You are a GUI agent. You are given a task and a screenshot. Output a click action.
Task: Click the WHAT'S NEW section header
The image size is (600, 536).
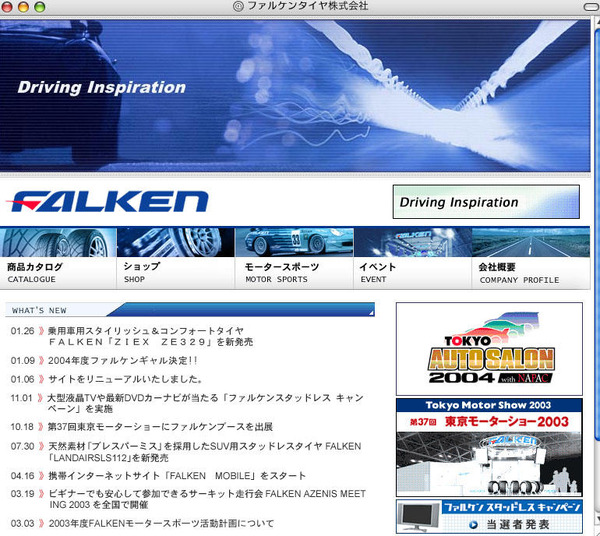[x=190, y=310]
